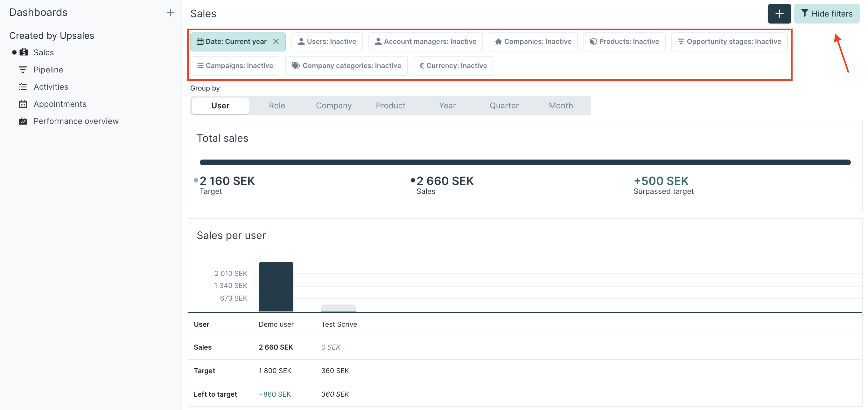Click the plus icon next to Dashboards
Image resolution: width=868 pixels, height=410 pixels.
coord(170,13)
